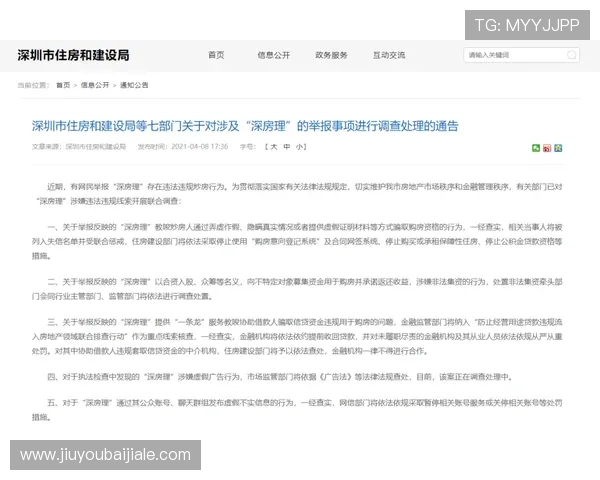Share the notice via QZone star icon

point(558,148)
